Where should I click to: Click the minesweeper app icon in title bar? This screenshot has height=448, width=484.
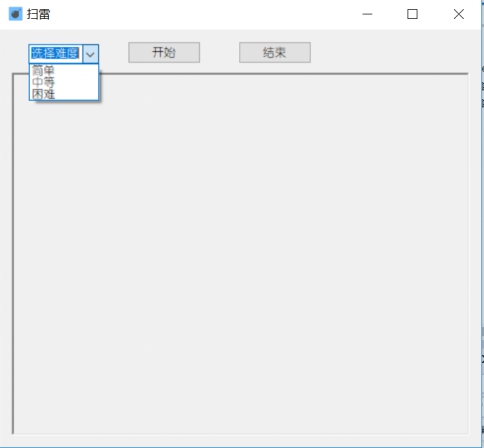click(x=15, y=14)
